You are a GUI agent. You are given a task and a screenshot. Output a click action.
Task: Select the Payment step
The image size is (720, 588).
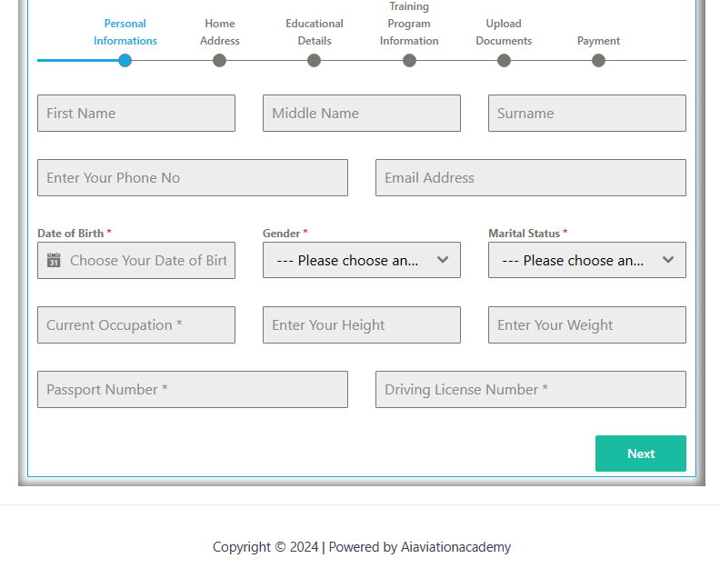click(x=598, y=60)
